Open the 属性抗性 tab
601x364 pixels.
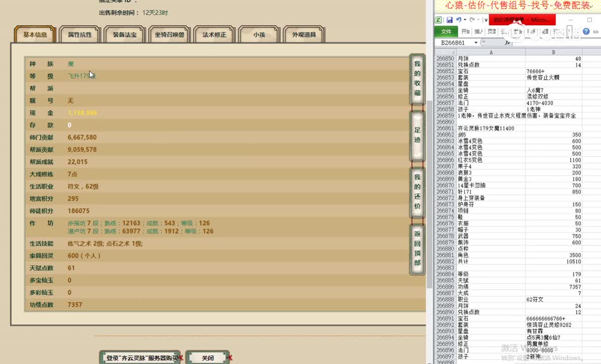tap(80, 34)
